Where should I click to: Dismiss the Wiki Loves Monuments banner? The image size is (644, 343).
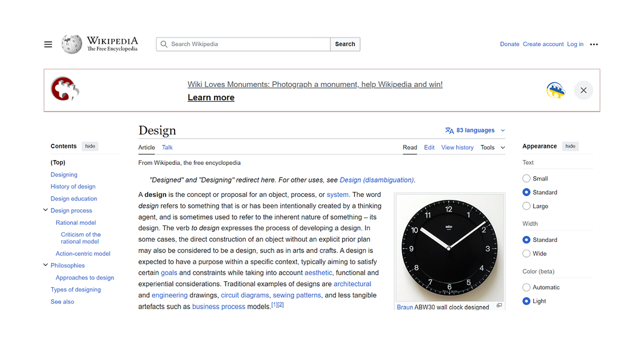pyautogui.click(x=583, y=90)
